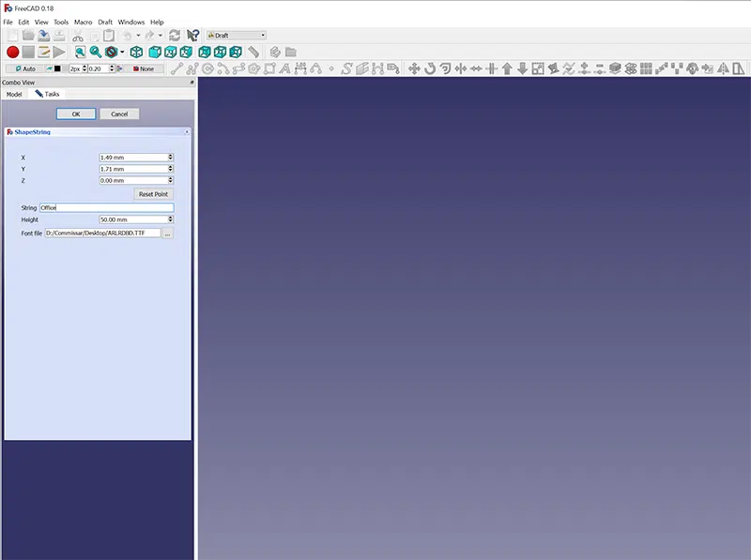Image resolution: width=751 pixels, height=560 pixels.
Task: Open the Help menu
Action: pyautogui.click(x=157, y=22)
